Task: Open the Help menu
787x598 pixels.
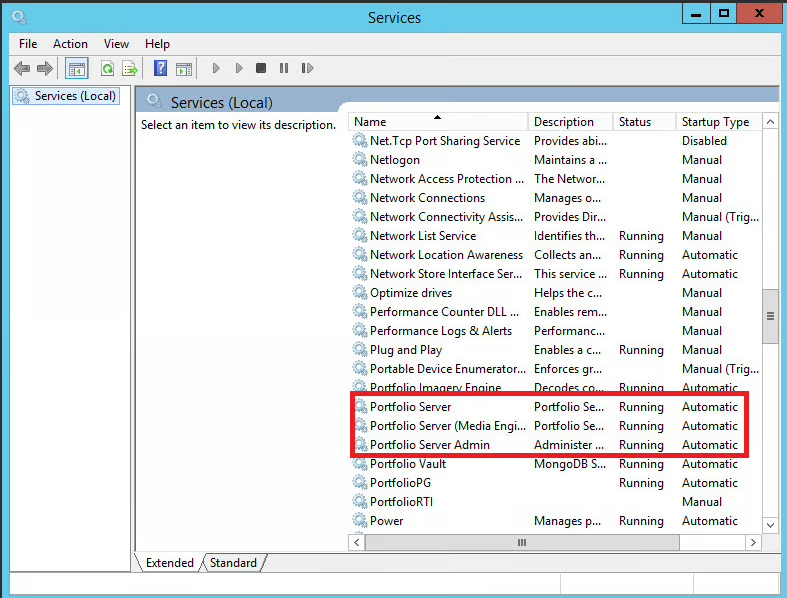Action: pyautogui.click(x=157, y=44)
